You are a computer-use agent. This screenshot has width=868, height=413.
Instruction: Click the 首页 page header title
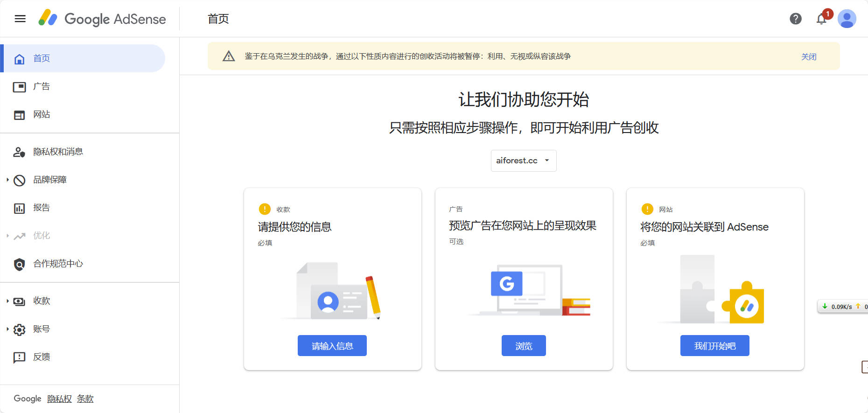218,19
